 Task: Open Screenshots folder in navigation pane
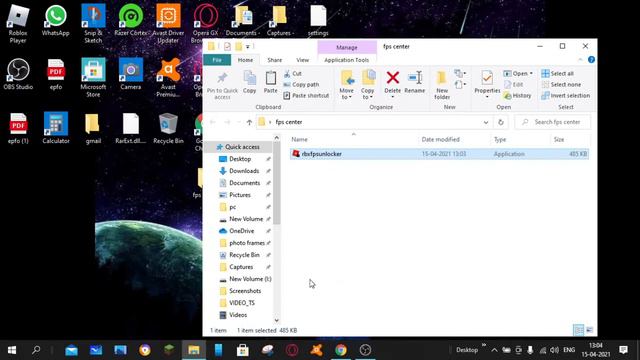(x=244, y=291)
